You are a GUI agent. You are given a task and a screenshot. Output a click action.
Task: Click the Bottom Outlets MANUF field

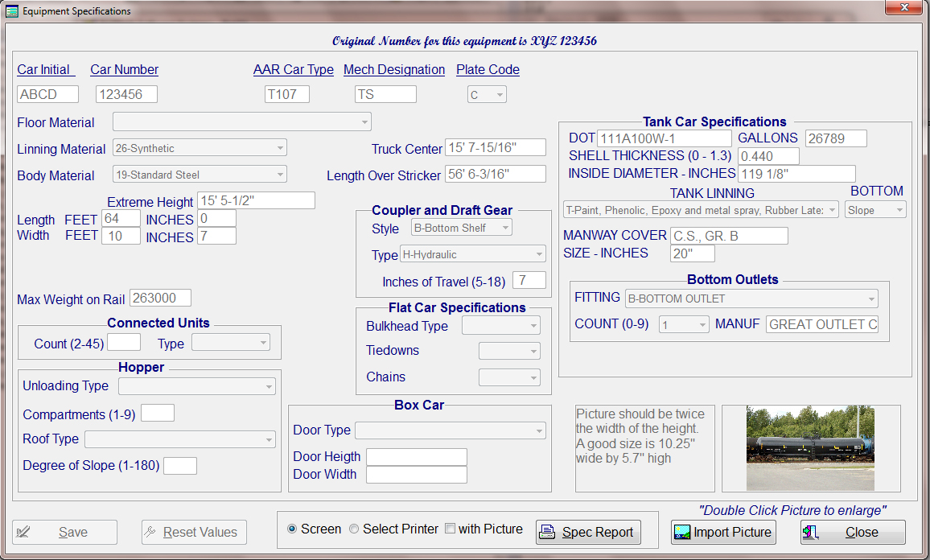(822, 324)
